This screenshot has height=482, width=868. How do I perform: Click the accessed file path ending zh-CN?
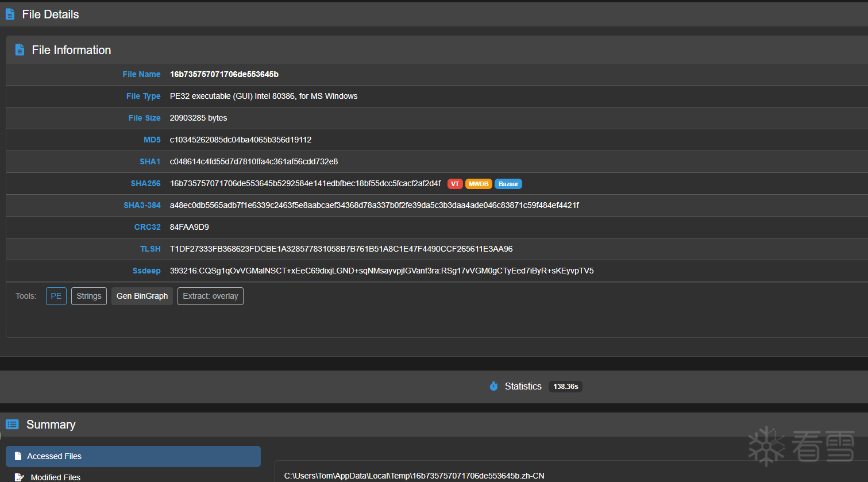(414, 476)
